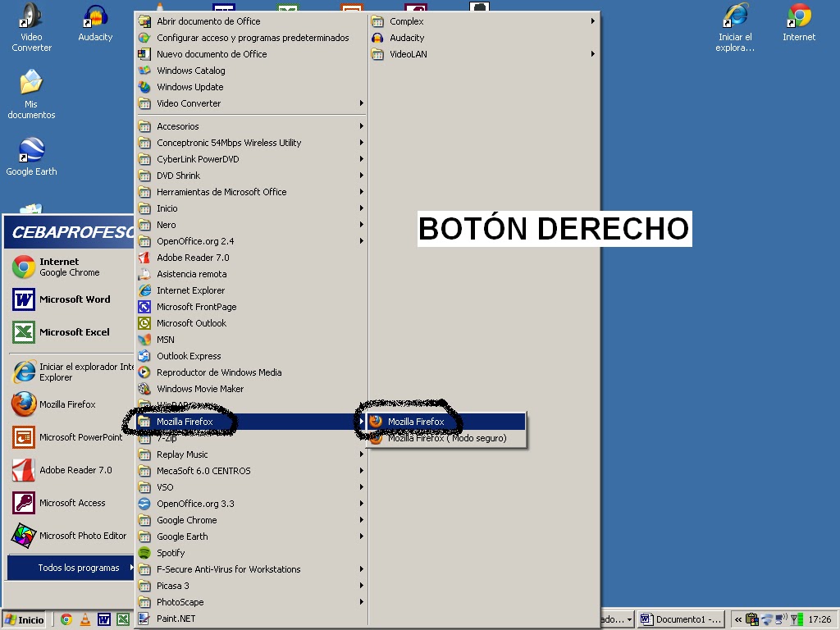
Task: Open MSN in the programs list
Action: pos(252,340)
